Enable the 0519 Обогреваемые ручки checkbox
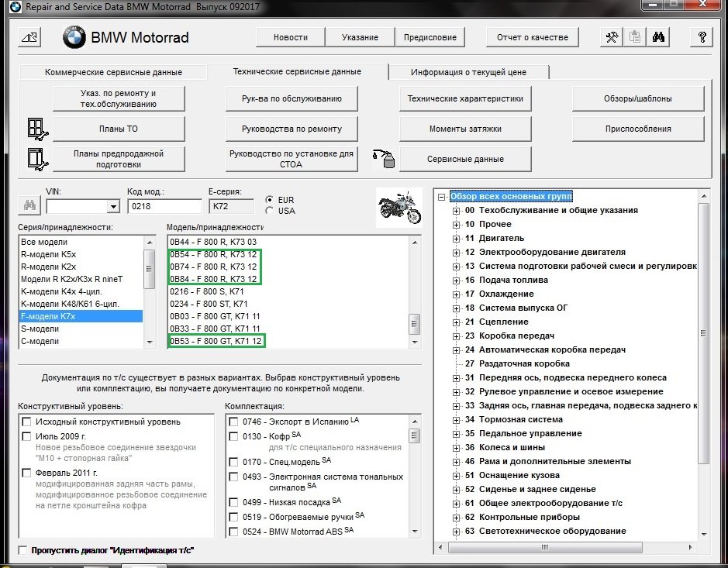 [233, 516]
